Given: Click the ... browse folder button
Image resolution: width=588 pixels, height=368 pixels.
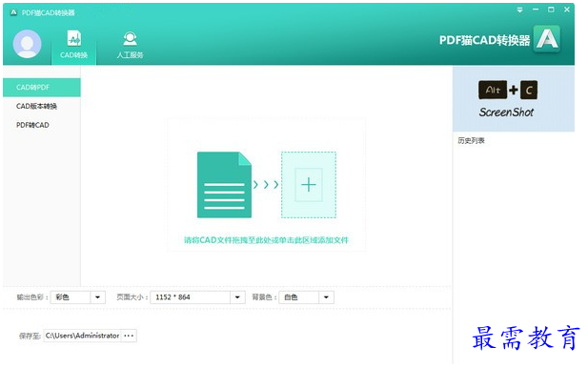Looking at the screenshot, I should [129, 336].
